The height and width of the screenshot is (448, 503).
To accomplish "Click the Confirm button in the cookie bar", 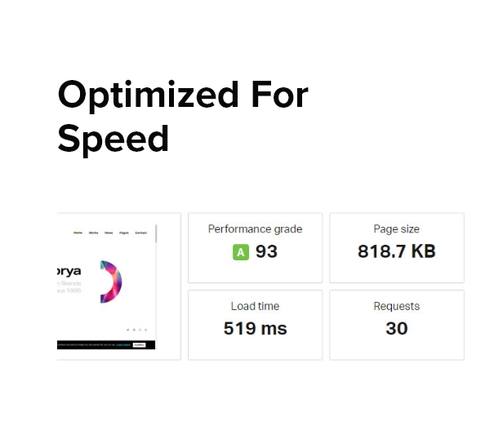I will tap(139, 344).
